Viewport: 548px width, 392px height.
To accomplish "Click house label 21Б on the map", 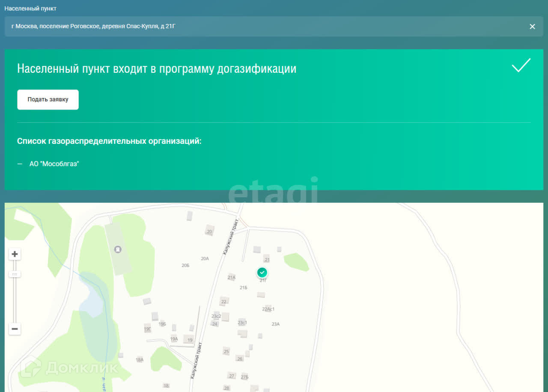I will pyautogui.click(x=243, y=288).
